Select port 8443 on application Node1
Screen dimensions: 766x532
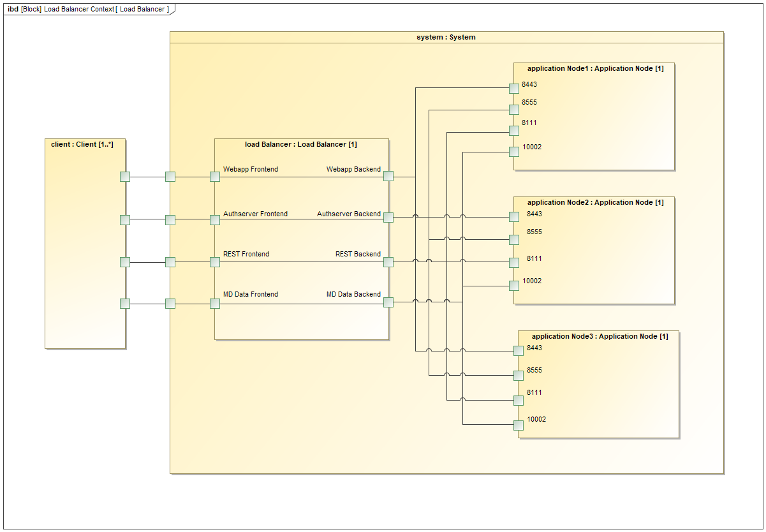click(x=514, y=88)
